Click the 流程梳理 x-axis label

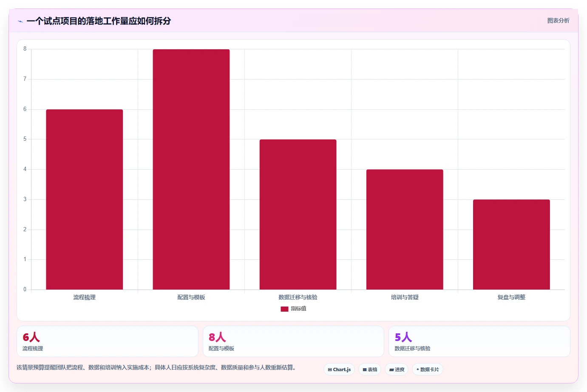pos(85,297)
